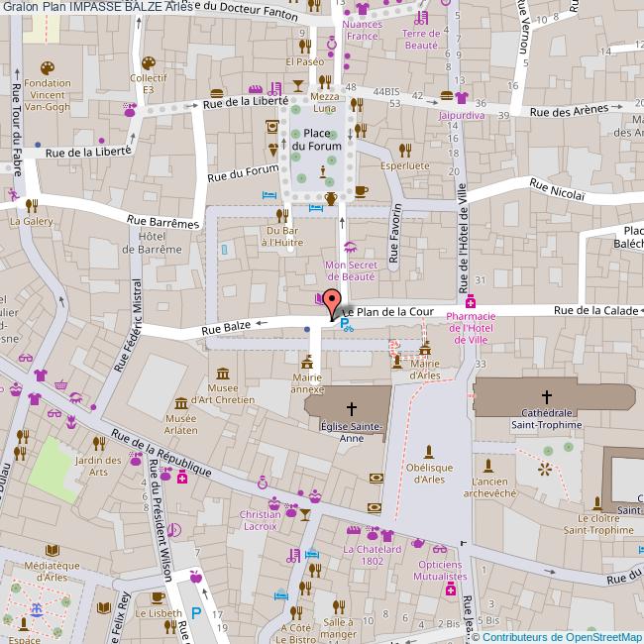This screenshot has height=644, width=644.
Task: Click the Obélisque d'Arles monument icon
Action: click(430, 451)
